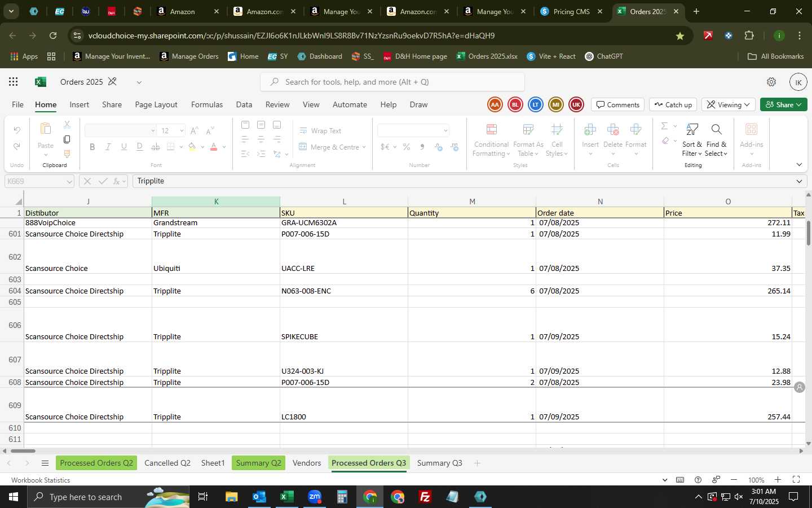This screenshot has height=508, width=812.
Task: Switch to Processed Orders Q2 sheet tab
Action: [96, 463]
